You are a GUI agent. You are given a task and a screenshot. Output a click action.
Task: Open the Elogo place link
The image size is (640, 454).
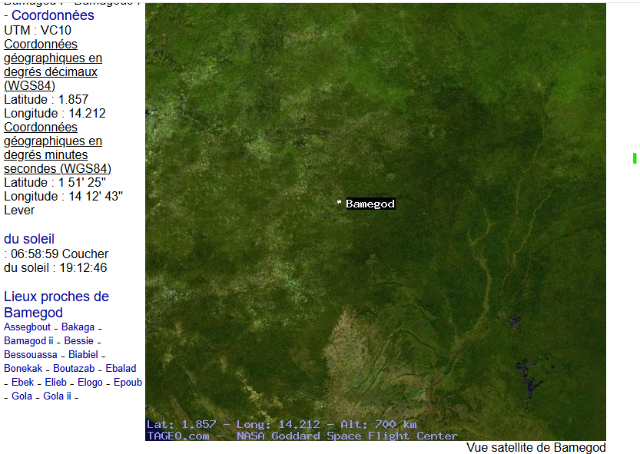coord(90,383)
